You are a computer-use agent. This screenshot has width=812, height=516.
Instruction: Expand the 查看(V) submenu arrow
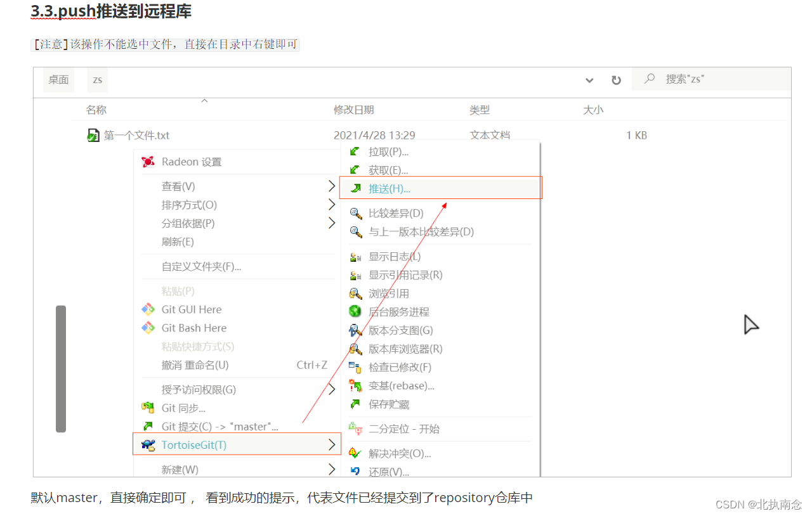click(x=331, y=186)
